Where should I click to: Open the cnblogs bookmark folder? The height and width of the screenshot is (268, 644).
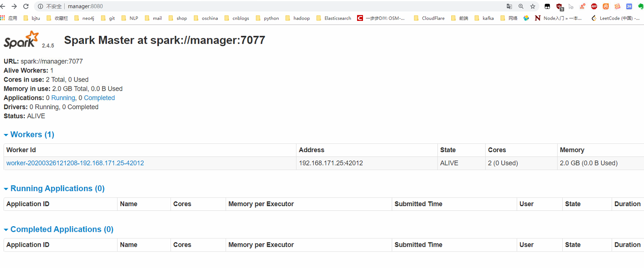click(x=237, y=18)
